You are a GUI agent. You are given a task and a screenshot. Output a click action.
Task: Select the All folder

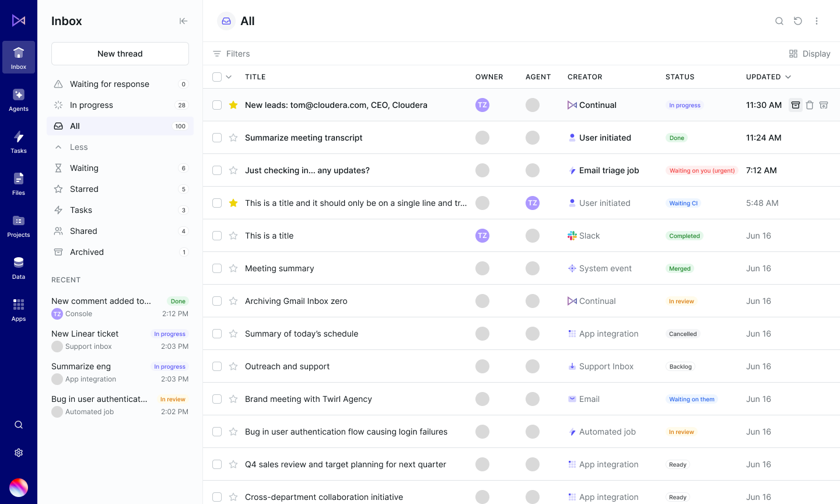[120, 126]
